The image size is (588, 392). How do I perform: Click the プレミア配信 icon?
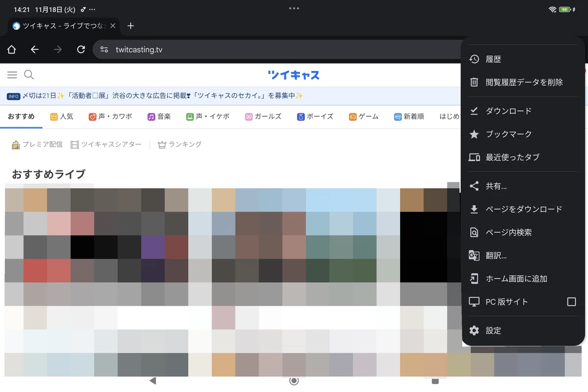tap(16, 145)
